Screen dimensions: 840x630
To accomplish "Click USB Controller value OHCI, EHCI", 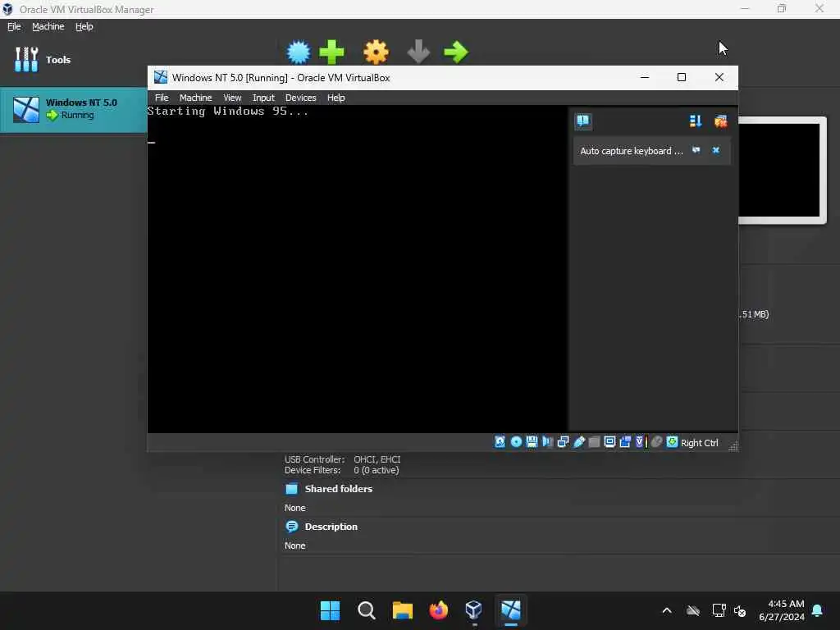I will tap(377, 459).
